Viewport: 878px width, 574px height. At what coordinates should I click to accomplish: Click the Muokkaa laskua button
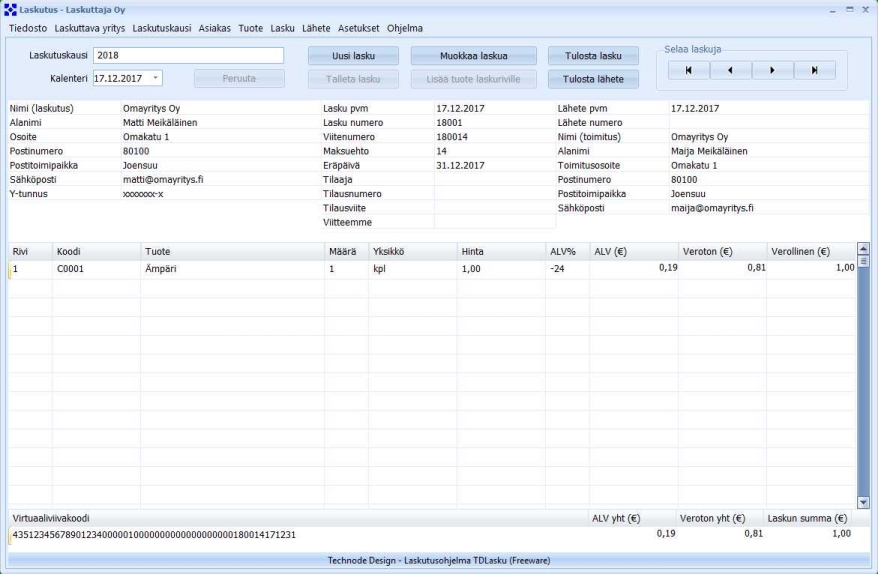click(x=474, y=55)
